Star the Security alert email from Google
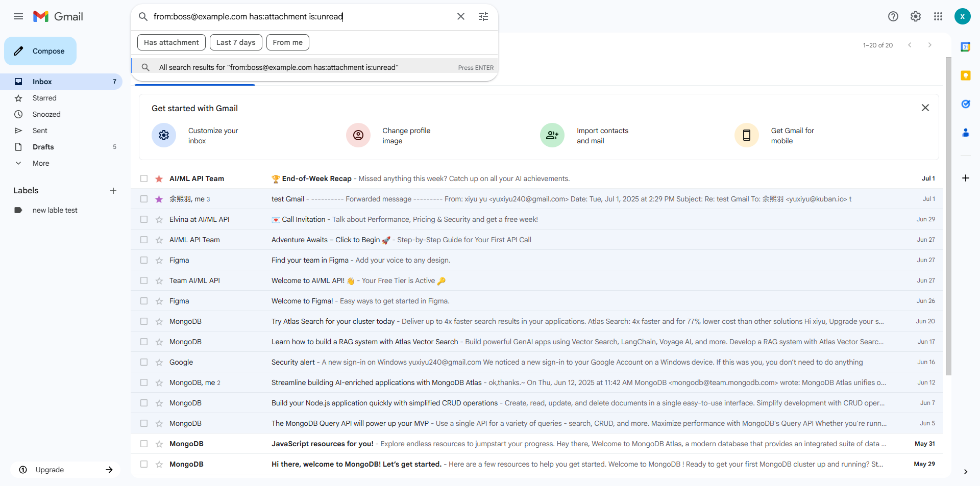Viewport: 980px width, 486px height. [159, 362]
